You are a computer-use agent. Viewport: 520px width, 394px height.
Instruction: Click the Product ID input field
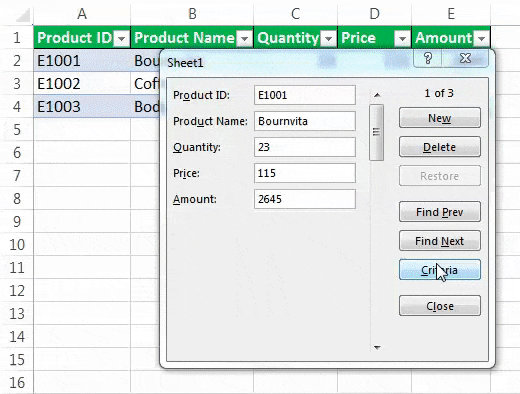point(305,95)
